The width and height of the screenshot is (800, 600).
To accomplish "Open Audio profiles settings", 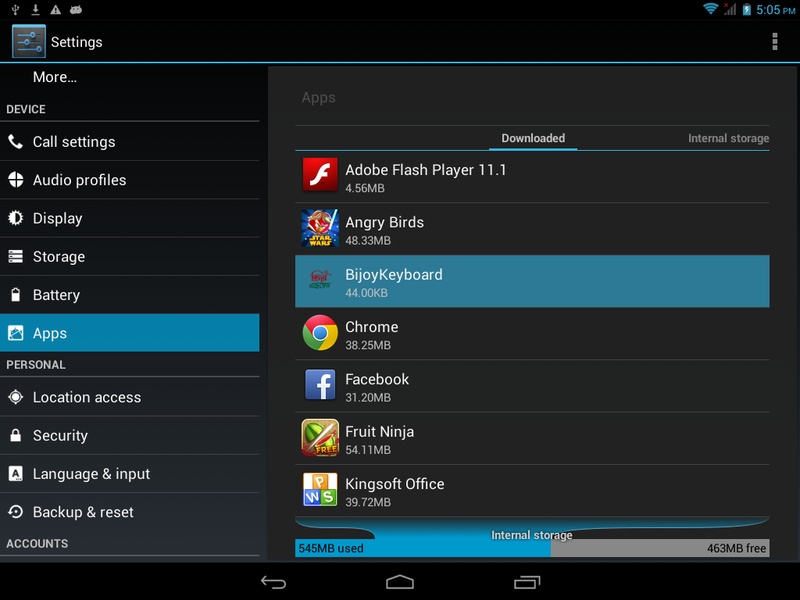I will point(130,180).
